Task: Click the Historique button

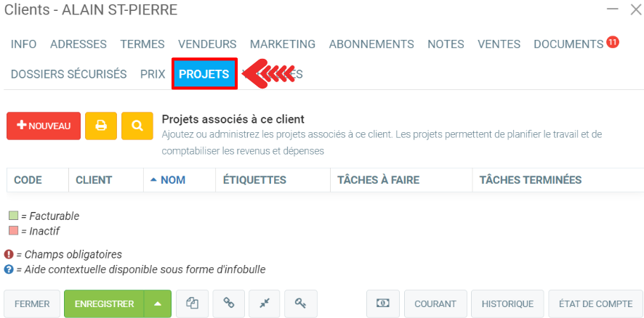Action: coord(507,303)
